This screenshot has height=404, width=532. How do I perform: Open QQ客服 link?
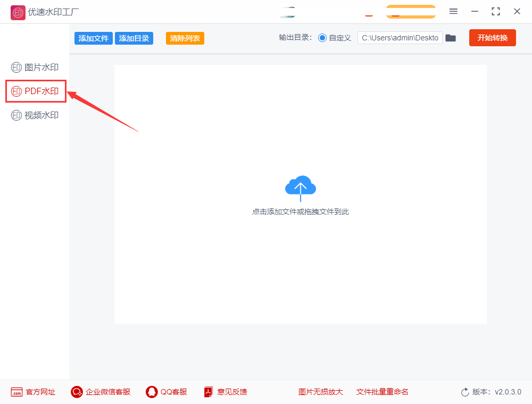click(x=166, y=392)
